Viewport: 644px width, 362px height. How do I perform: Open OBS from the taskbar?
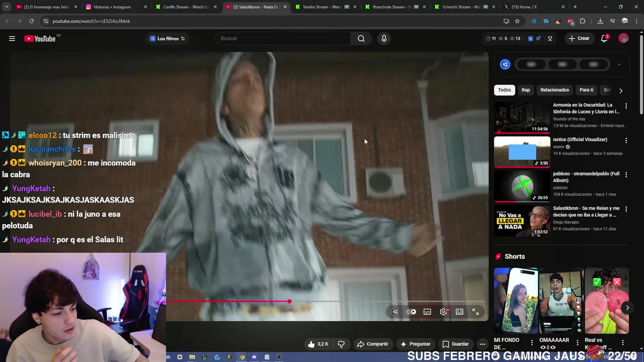coord(279,357)
